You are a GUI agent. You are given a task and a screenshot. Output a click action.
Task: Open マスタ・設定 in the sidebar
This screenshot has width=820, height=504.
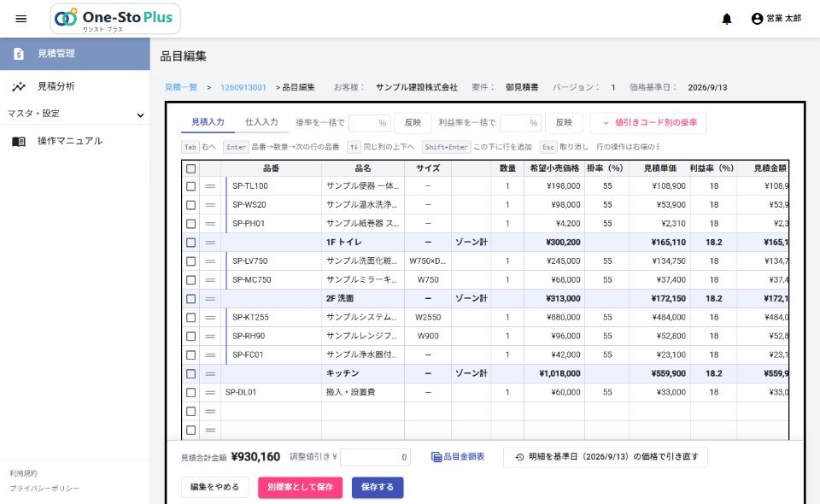[75, 114]
